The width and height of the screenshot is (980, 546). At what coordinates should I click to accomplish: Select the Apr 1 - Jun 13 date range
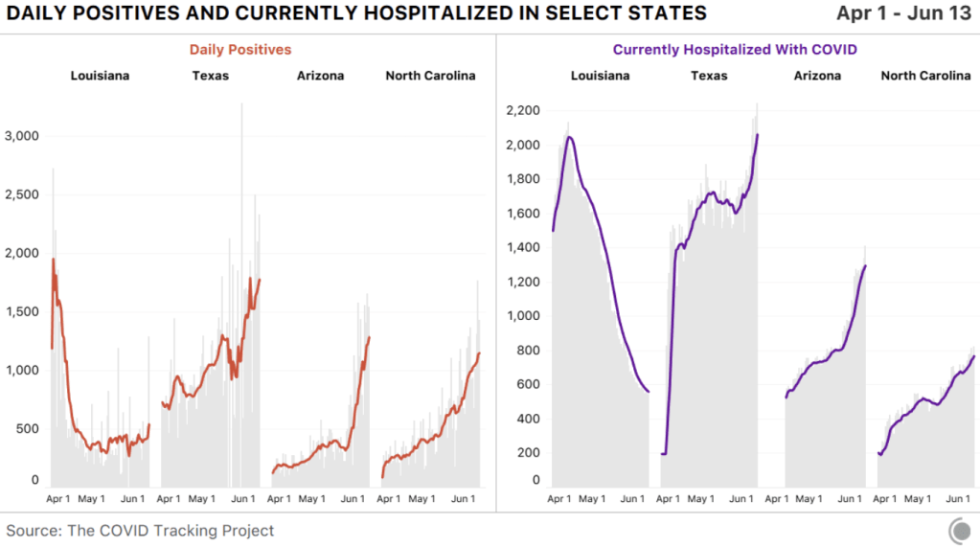click(x=905, y=13)
